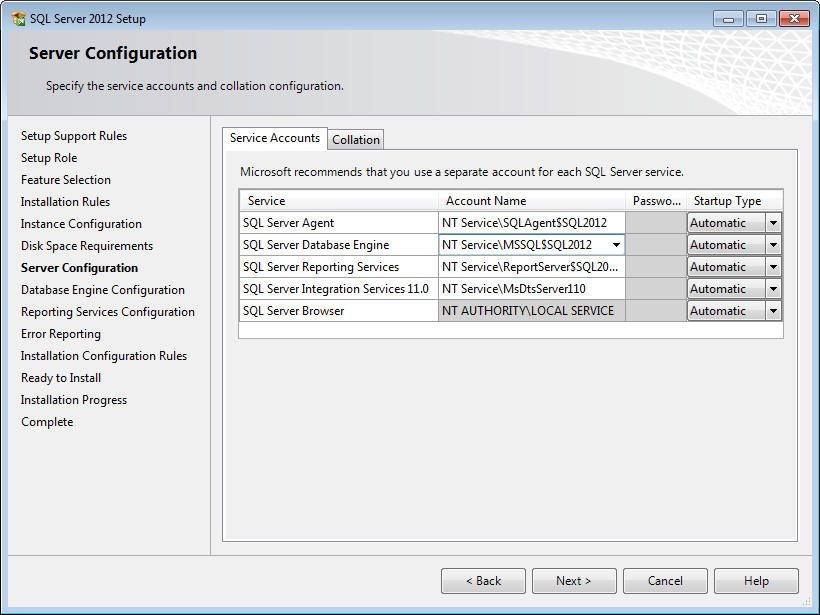Click Feature Selection step in sidebar

[x=66, y=180]
